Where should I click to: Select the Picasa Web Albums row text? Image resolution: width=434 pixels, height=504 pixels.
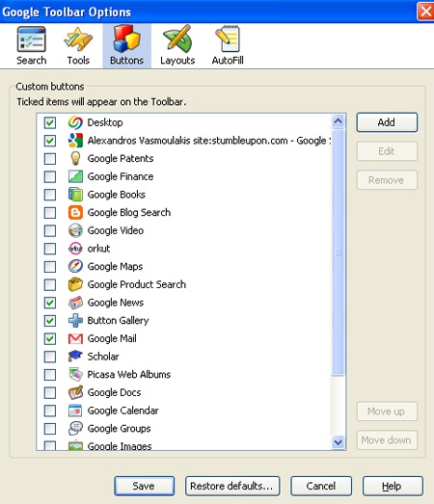tap(129, 375)
